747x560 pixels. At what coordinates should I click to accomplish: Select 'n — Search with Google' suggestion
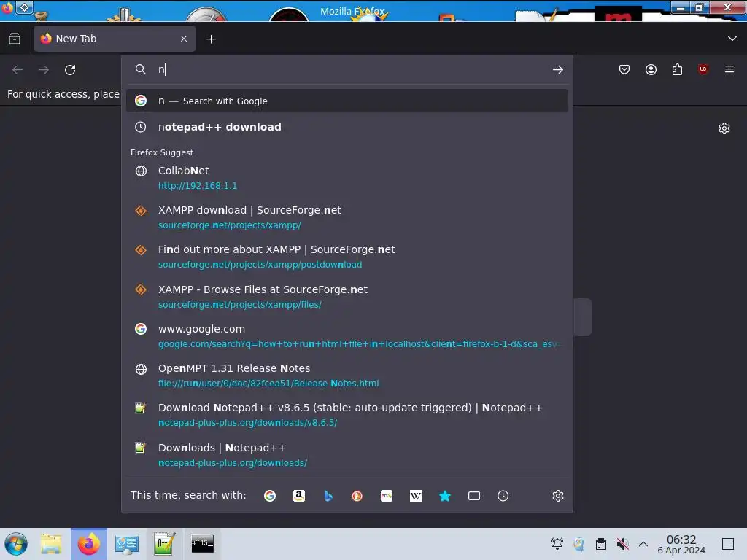pos(347,101)
